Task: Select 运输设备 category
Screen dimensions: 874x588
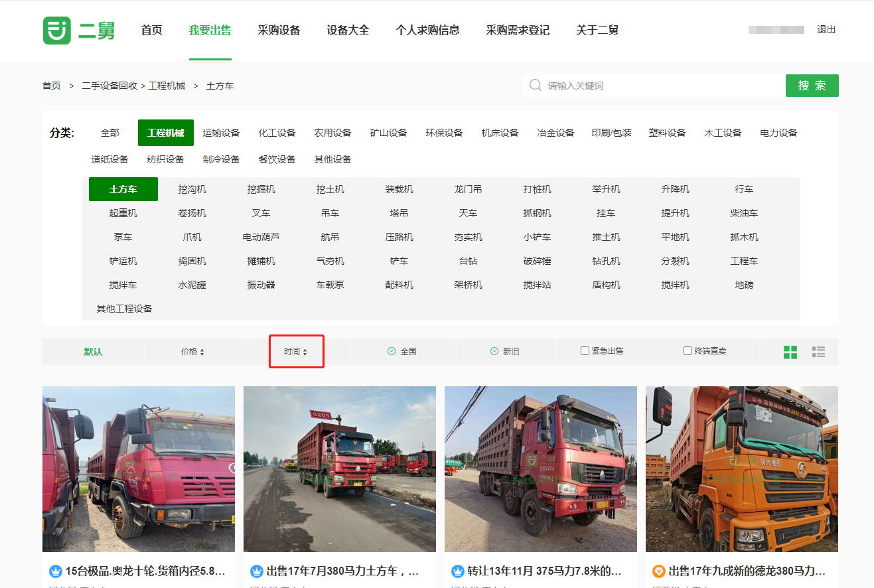Action: click(x=222, y=133)
